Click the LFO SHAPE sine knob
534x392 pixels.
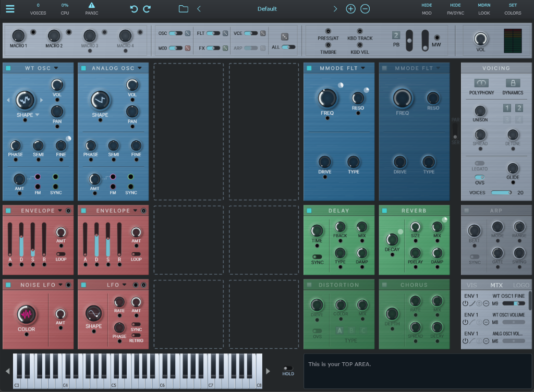coord(94,313)
